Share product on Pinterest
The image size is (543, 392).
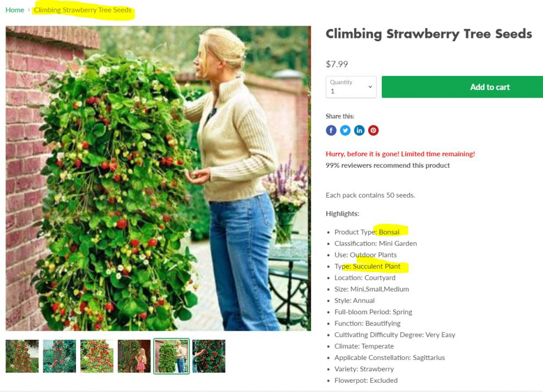[374, 130]
